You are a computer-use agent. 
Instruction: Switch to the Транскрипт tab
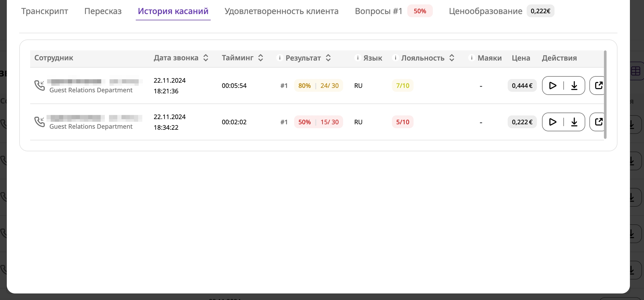click(45, 11)
